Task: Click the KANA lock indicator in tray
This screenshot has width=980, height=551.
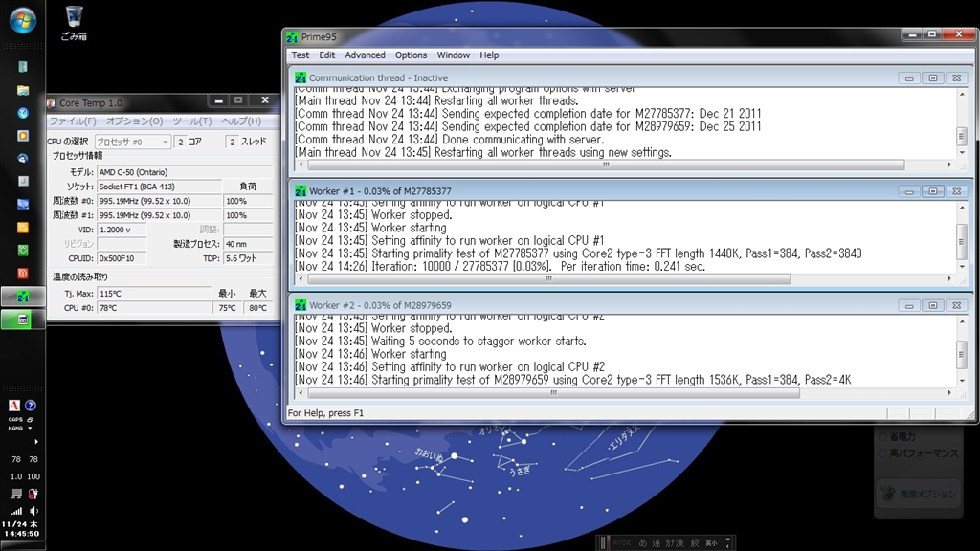Action: click(x=15, y=428)
